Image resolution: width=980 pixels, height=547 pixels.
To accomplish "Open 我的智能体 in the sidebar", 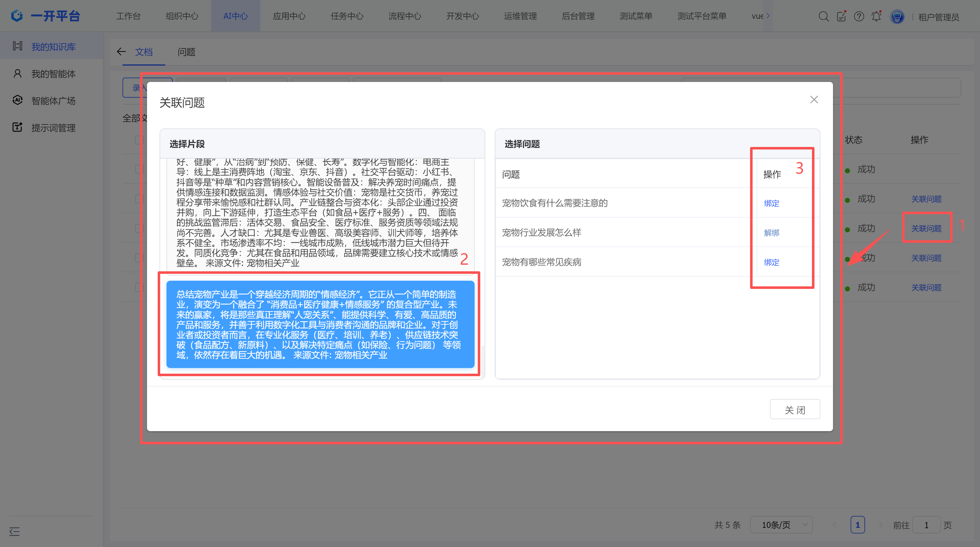I will (x=53, y=74).
